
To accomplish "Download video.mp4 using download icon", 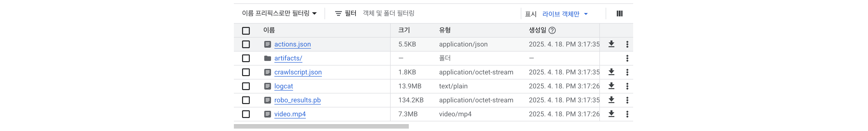I will [x=611, y=114].
